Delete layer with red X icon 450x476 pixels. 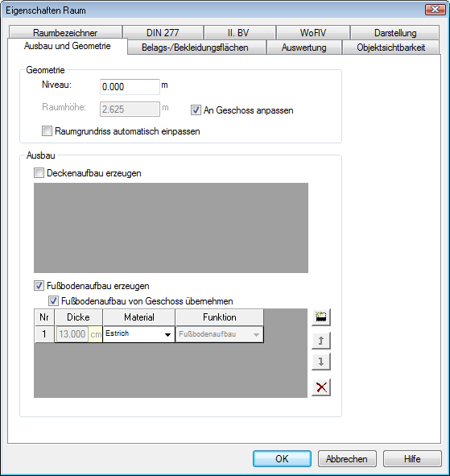click(x=321, y=387)
